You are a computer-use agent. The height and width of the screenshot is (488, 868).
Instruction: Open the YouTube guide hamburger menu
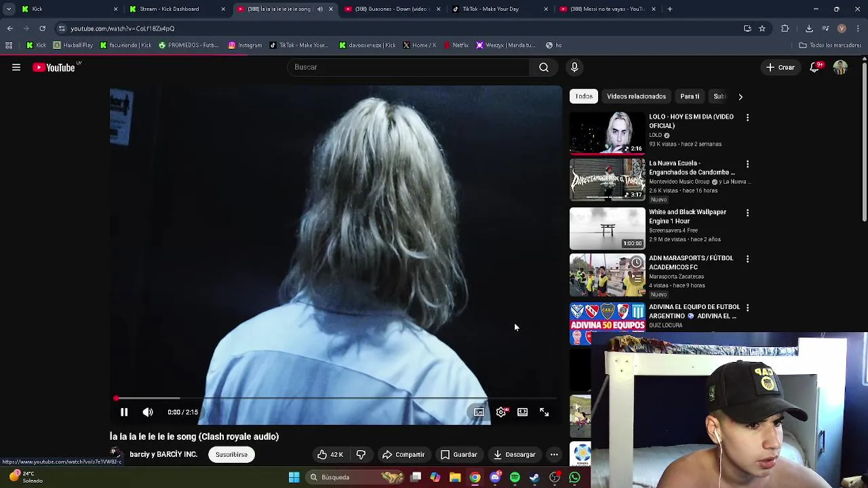click(x=16, y=67)
